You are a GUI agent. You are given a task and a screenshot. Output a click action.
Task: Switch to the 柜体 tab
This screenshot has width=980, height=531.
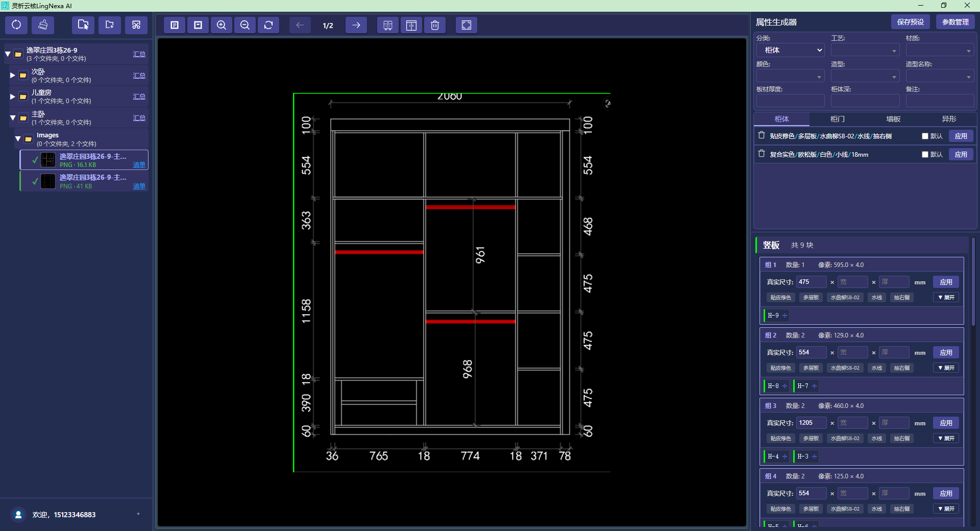click(781, 119)
